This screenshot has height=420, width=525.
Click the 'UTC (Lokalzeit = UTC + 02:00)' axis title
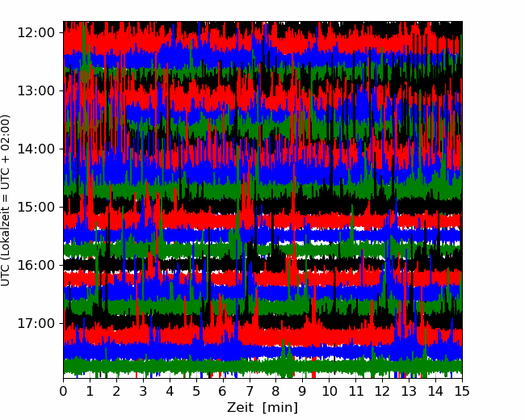point(6,200)
